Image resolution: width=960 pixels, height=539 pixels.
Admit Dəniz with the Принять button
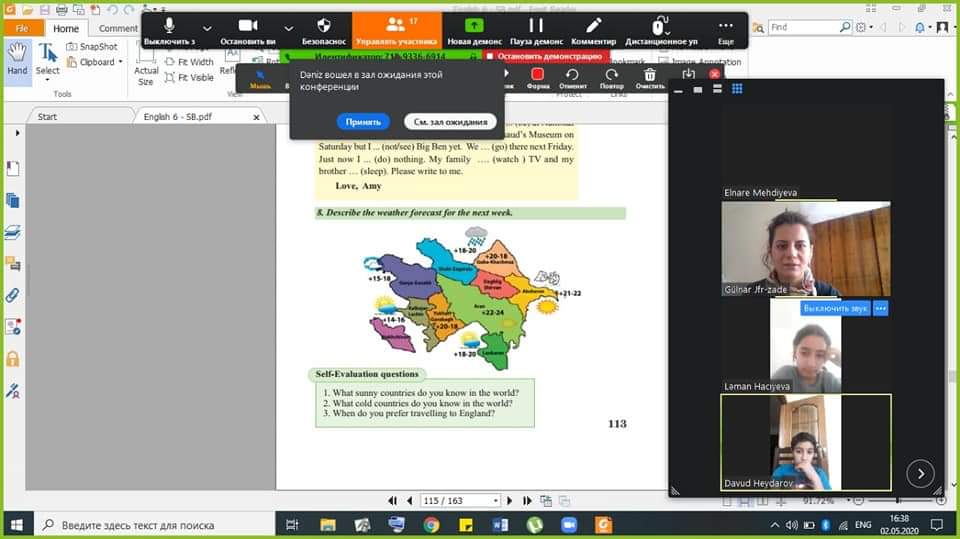(363, 122)
